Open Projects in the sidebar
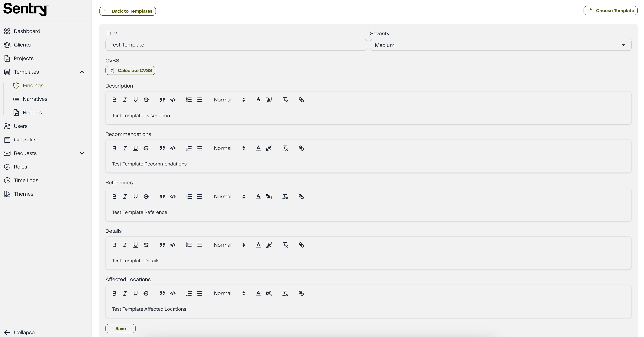Image resolution: width=644 pixels, height=337 pixels. pyautogui.click(x=24, y=58)
